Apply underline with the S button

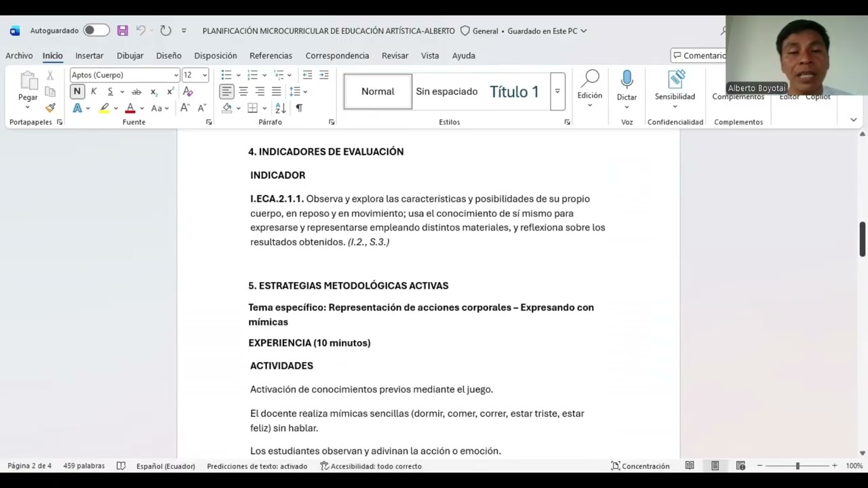click(x=110, y=91)
